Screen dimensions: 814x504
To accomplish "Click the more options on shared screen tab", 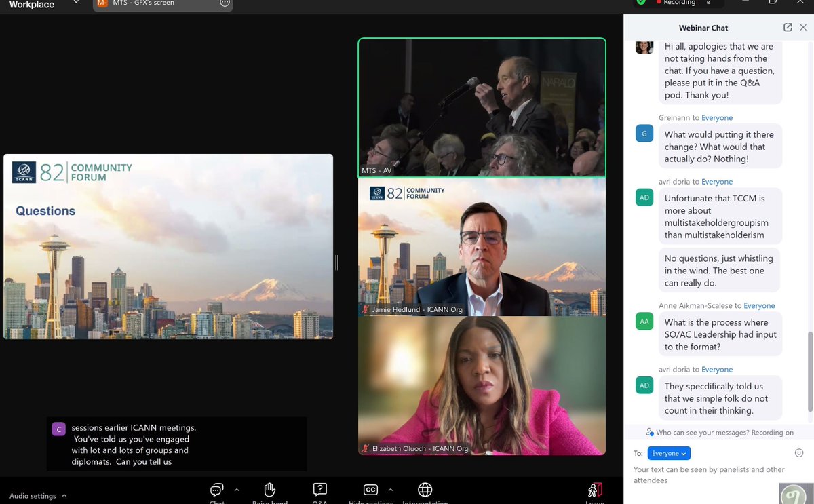I will tap(225, 3).
